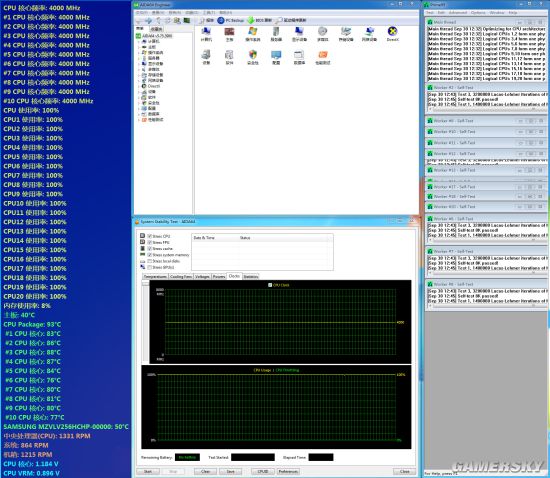The image size is (550, 478).
Task: Click the green BIOS update arrow icon
Action: click(x=250, y=20)
